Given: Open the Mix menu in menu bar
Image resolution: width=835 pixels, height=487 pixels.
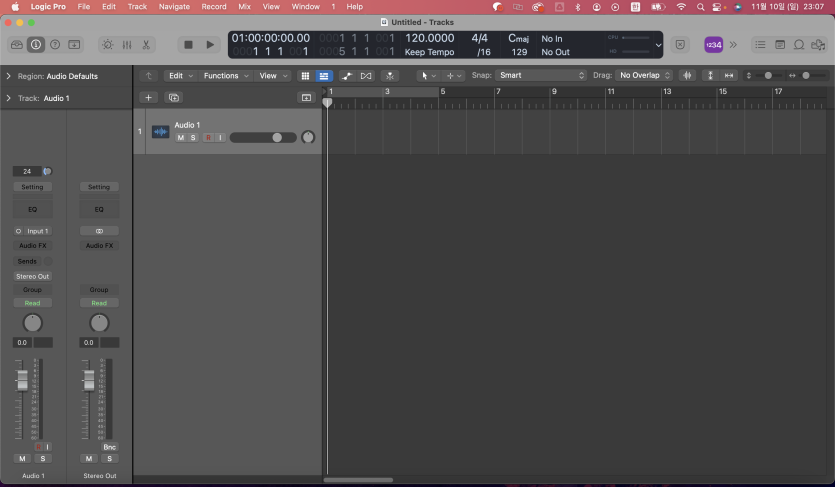Looking at the screenshot, I should (244, 7).
